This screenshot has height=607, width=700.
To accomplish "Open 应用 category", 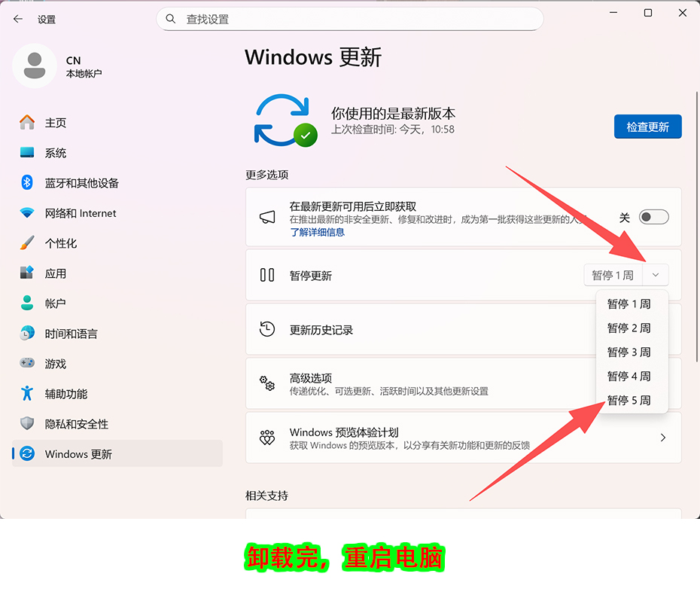I will tap(117, 273).
